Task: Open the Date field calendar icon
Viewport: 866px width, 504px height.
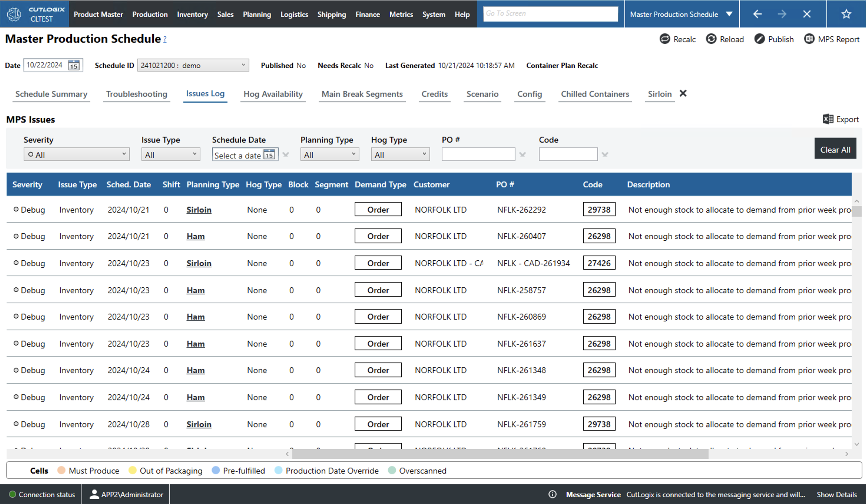Action: (x=74, y=65)
